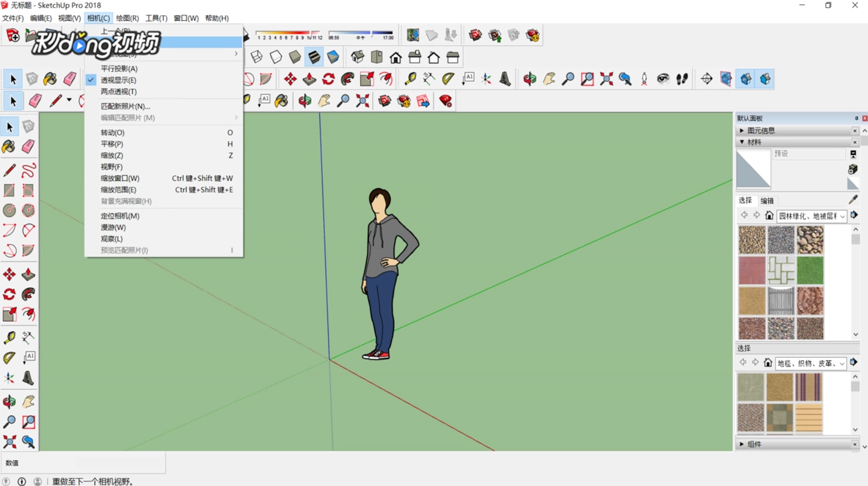868x486 pixels.
Task: Activate the Look Around eye tool
Action: (x=663, y=79)
